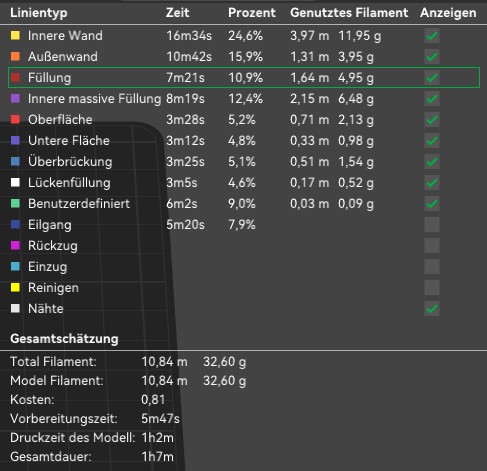487x471 pixels.
Task: Disable the Nähte display checkbox
Action: tap(432, 309)
